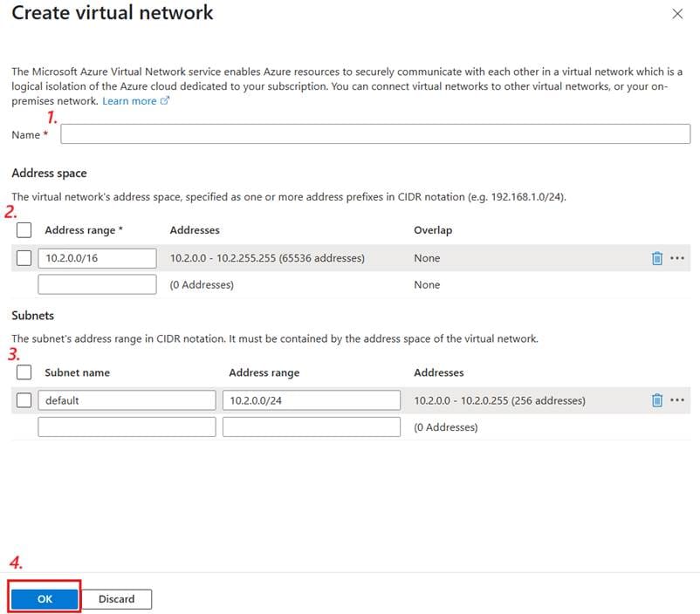Edit the 10.2.0.0/16 address range field

pyautogui.click(x=97, y=258)
